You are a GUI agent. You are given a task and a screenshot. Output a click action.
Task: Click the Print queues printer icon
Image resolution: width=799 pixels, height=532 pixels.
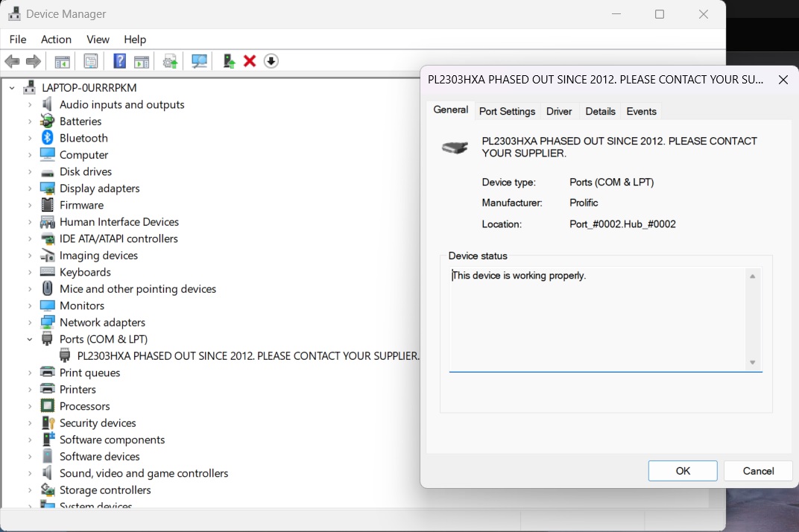(x=48, y=372)
